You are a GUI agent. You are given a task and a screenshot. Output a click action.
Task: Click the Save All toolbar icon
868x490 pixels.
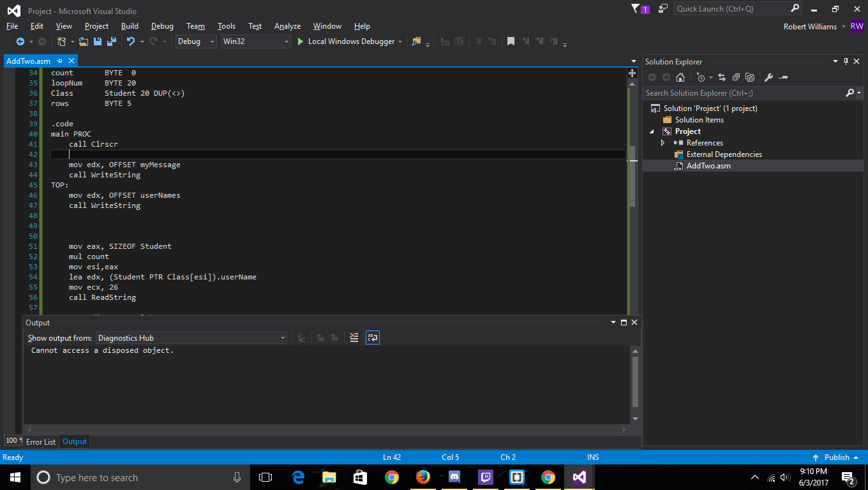coord(112,41)
